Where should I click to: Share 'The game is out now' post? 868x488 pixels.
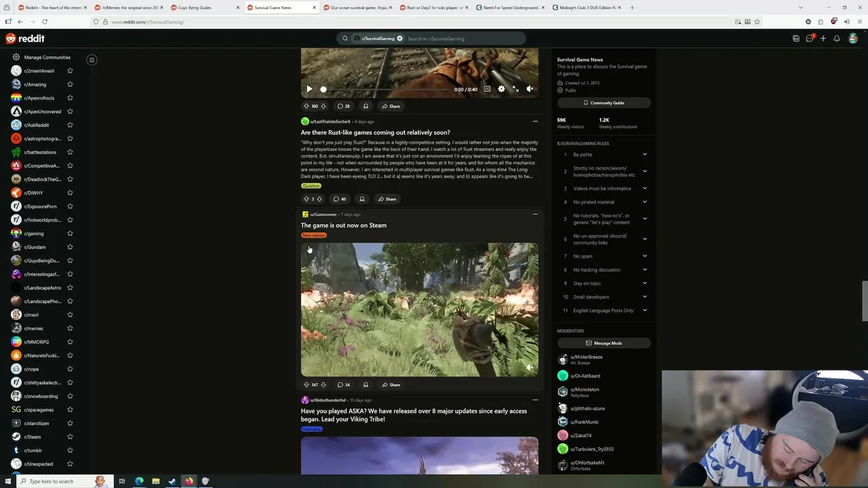pos(391,385)
